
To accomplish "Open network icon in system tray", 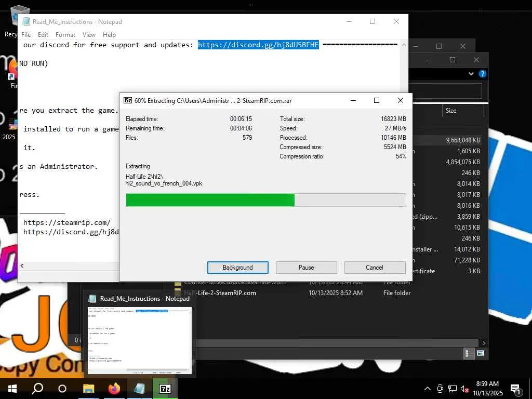I will (x=453, y=389).
